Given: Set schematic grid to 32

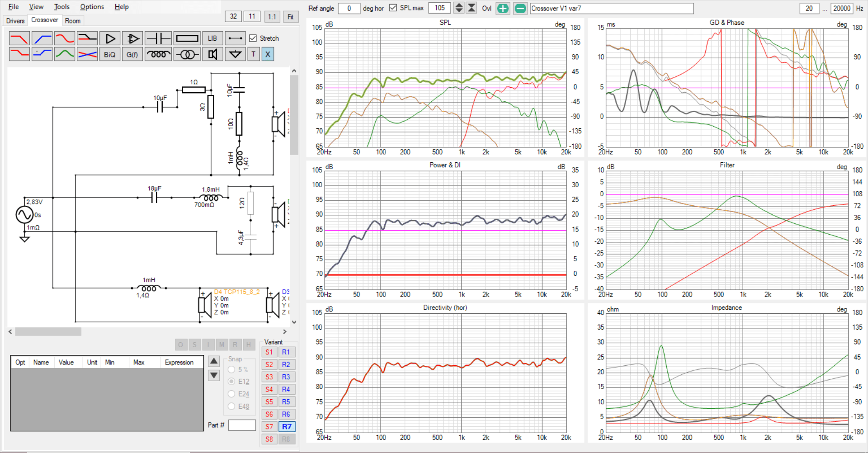Looking at the screenshot, I should click(233, 16).
